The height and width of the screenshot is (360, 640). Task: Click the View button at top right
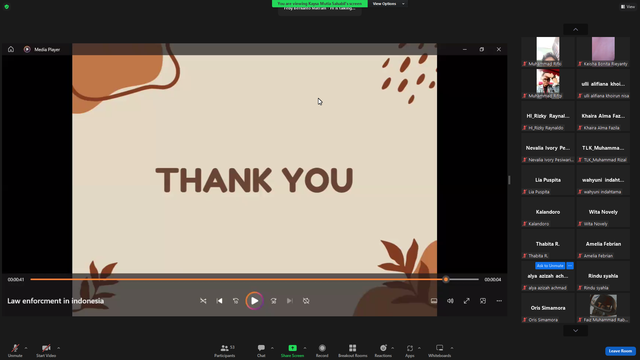coord(628,7)
